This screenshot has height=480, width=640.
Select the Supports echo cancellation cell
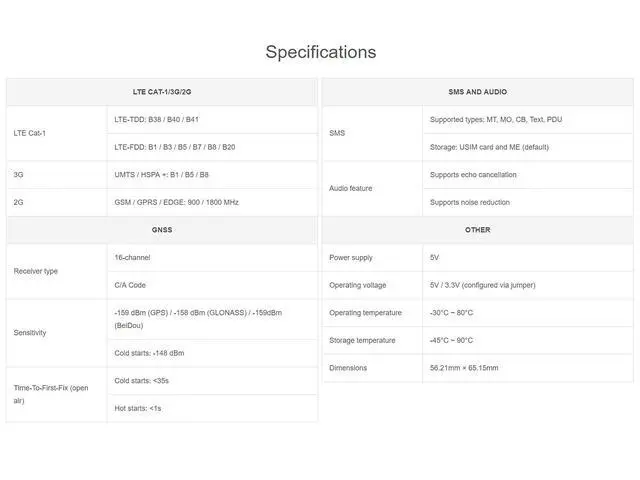pos(528,175)
